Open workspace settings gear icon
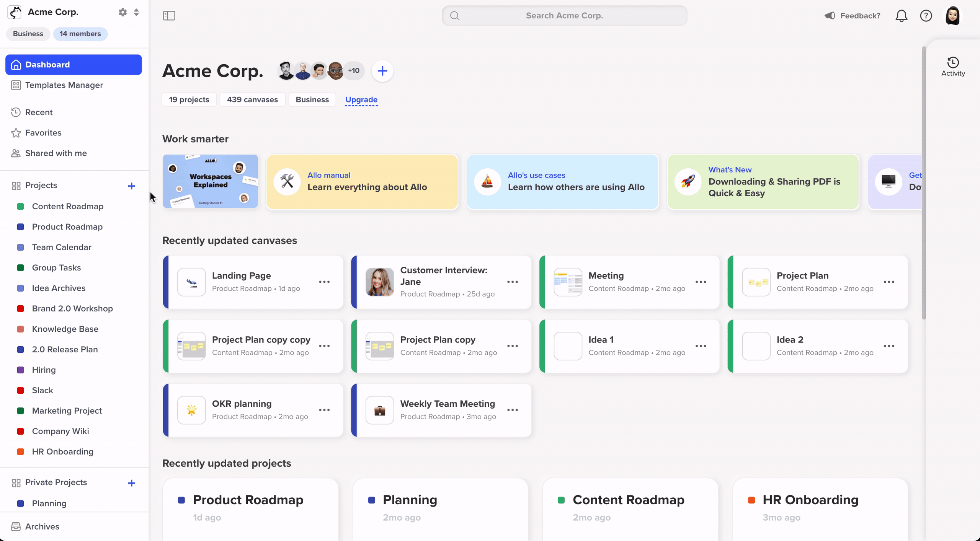The image size is (980, 541). pyautogui.click(x=122, y=12)
